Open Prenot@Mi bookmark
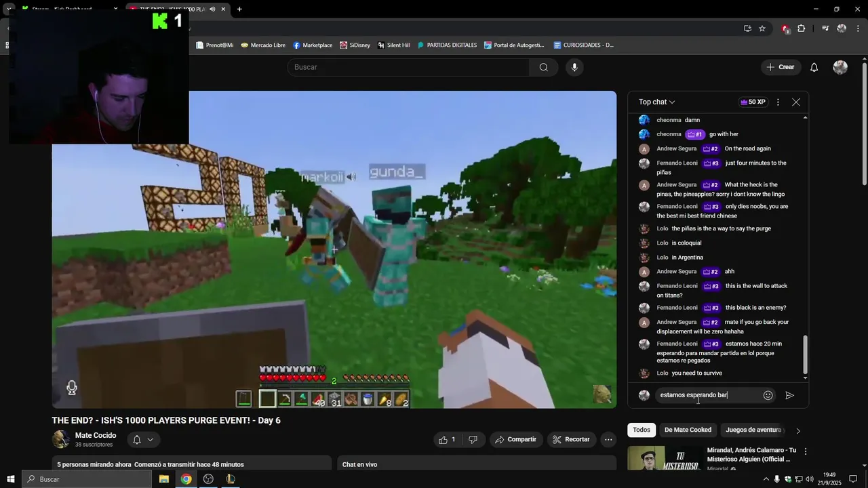 click(214, 45)
